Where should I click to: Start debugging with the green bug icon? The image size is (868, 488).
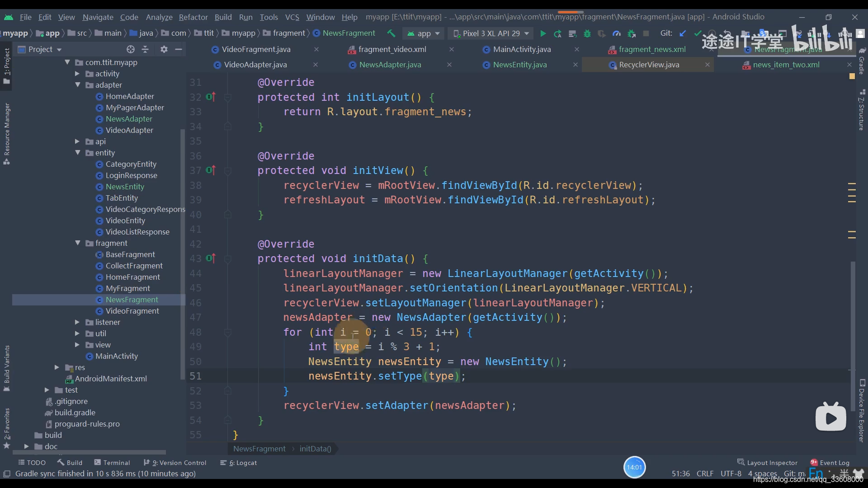click(x=587, y=33)
